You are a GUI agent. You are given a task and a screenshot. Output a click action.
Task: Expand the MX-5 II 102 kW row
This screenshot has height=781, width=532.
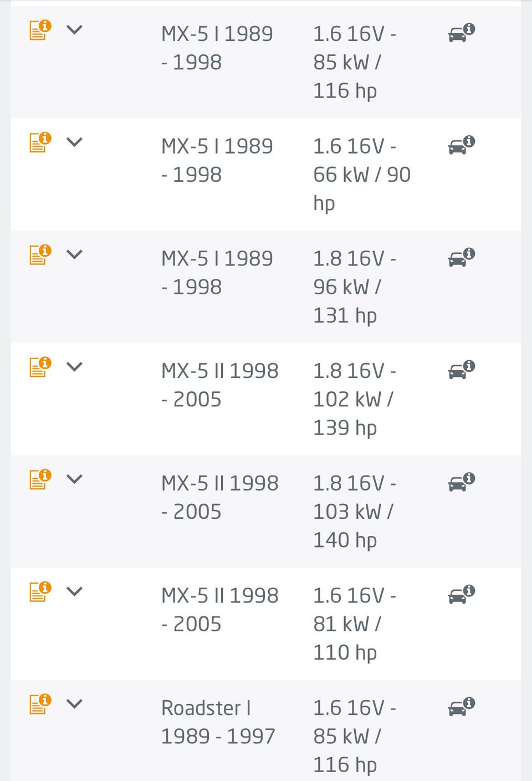(74, 366)
